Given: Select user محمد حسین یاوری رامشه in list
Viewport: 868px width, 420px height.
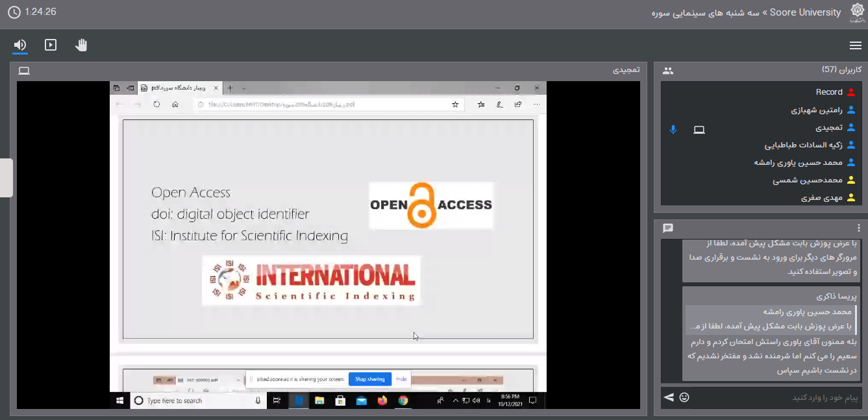Looking at the screenshot, I should [x=761, y=163].
